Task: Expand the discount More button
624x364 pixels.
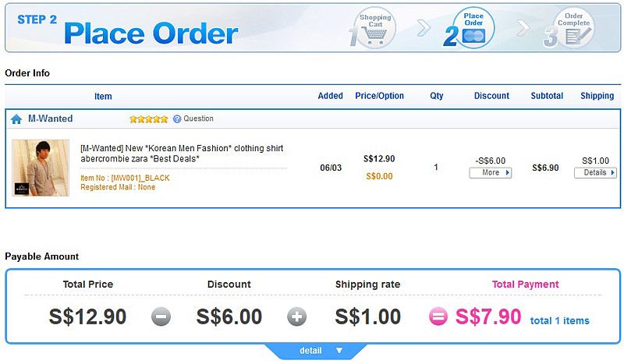Action: pyautogui.click(x=490, y=173)
